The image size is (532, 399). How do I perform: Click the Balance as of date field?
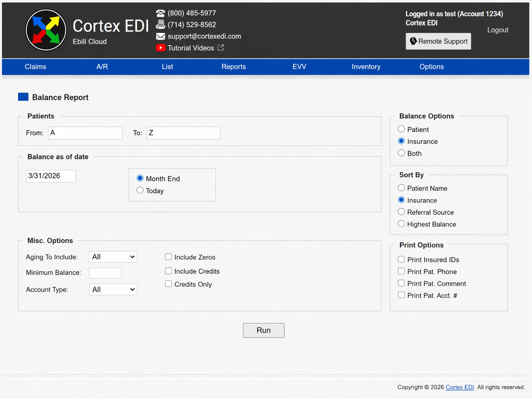pyautogui.click(x=51, y=176)
